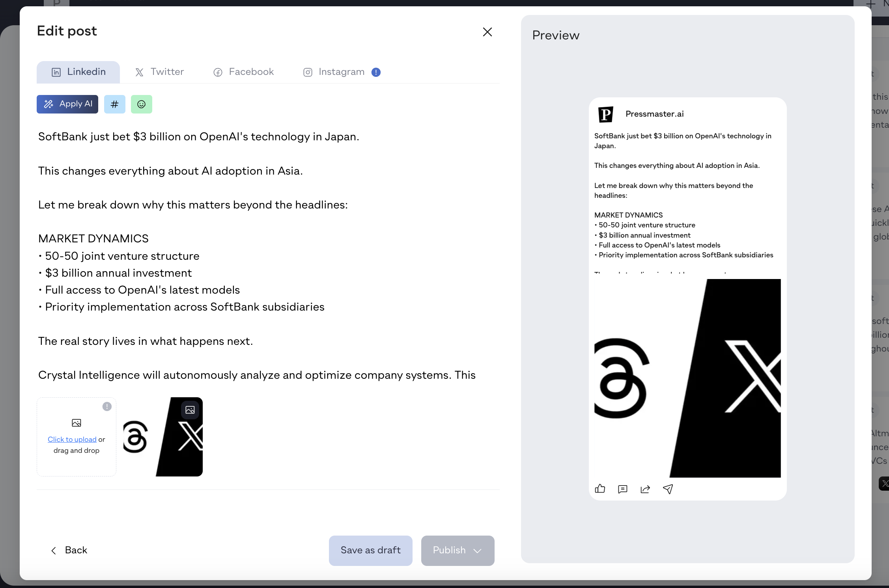Switch to the Twitter tab

[x=159, y=72]
